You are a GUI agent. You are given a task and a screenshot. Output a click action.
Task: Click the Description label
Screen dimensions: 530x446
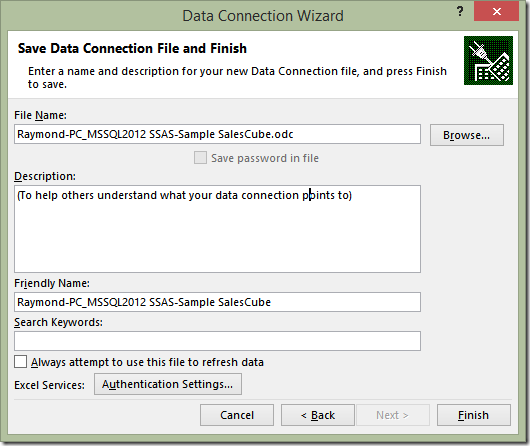[x=45, y=176]
